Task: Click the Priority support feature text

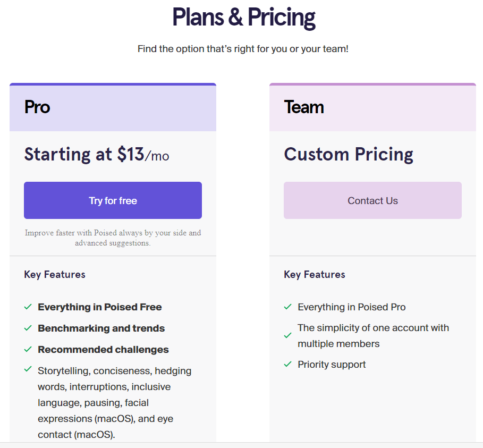Action: [x=332, y=365]
